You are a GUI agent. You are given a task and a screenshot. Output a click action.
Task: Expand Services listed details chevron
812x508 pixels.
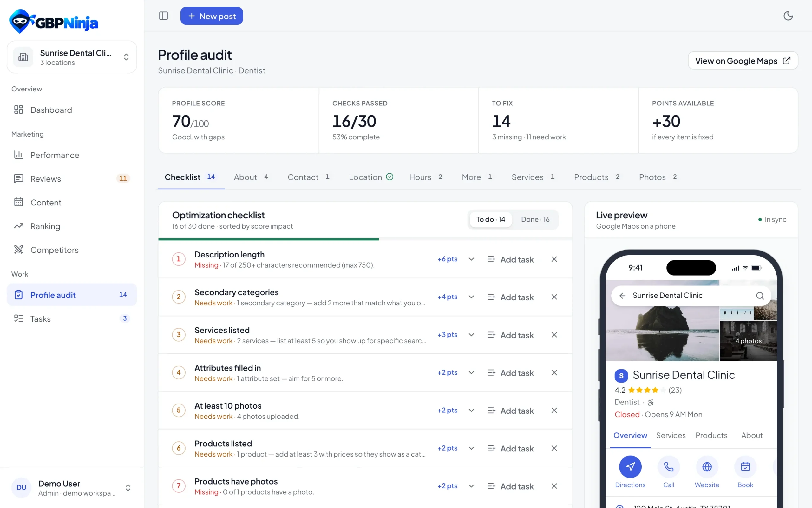coord(471,335)
